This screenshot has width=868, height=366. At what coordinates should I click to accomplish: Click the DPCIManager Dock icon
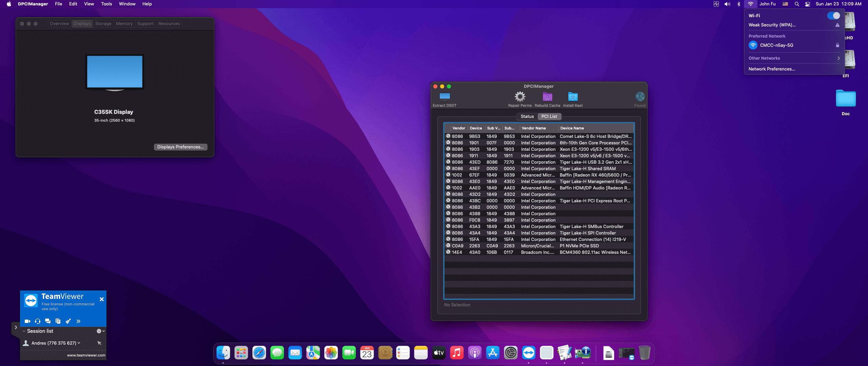pos(583,353)
